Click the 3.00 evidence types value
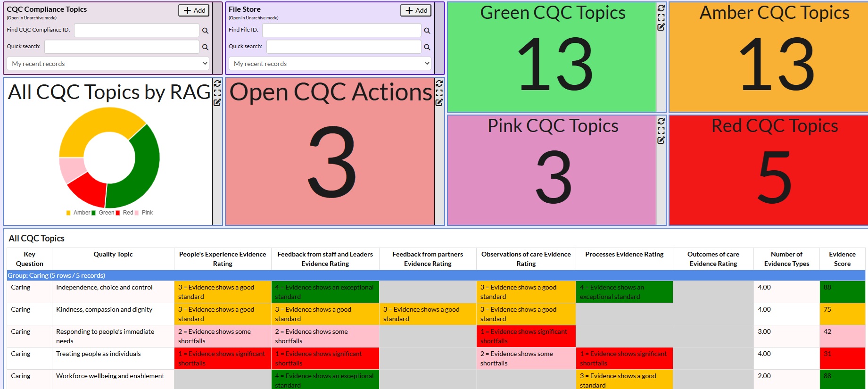The width and height of the screenshot is (868, 389). tap(764, 331)
